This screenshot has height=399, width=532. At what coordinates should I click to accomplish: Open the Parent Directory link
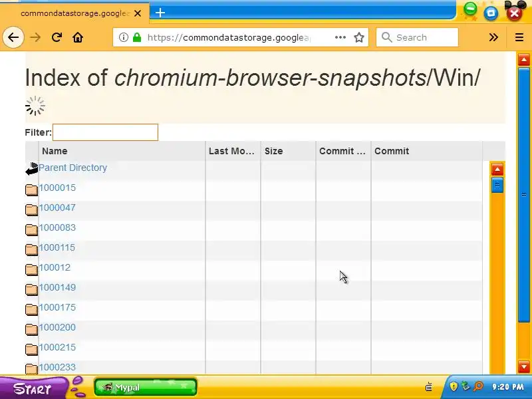73,168
